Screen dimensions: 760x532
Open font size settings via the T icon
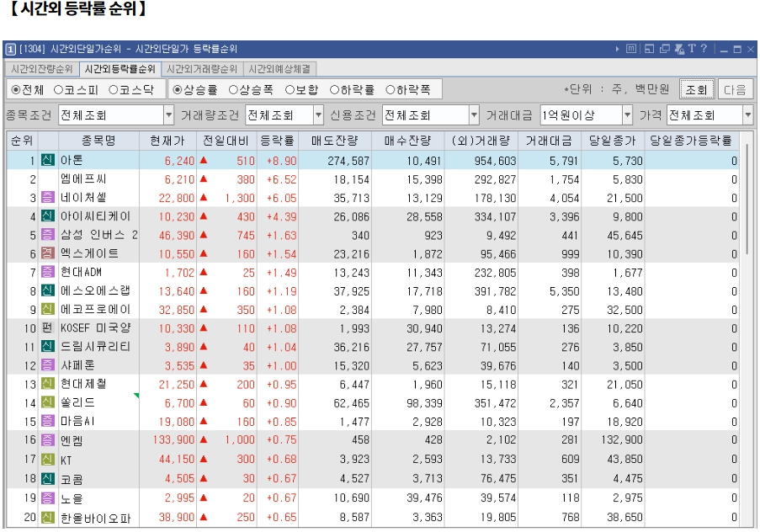click(x=693, y=49)
